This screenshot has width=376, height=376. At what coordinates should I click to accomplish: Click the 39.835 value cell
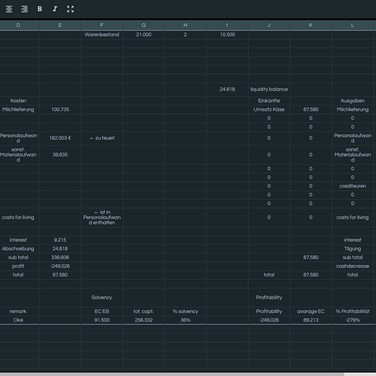[60, 155]
